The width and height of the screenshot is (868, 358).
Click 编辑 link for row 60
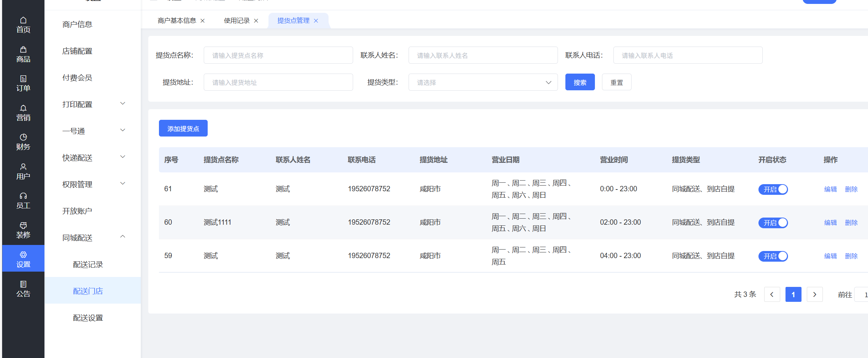click(830, 223)
